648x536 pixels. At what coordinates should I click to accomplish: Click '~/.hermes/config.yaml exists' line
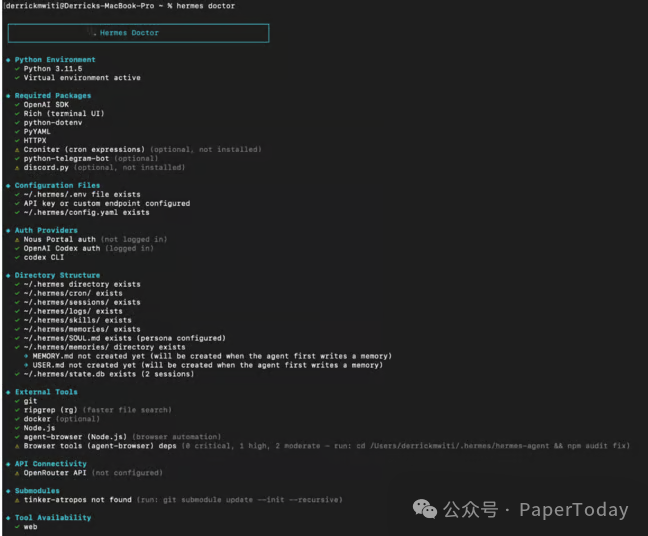(x=86, y=212)
